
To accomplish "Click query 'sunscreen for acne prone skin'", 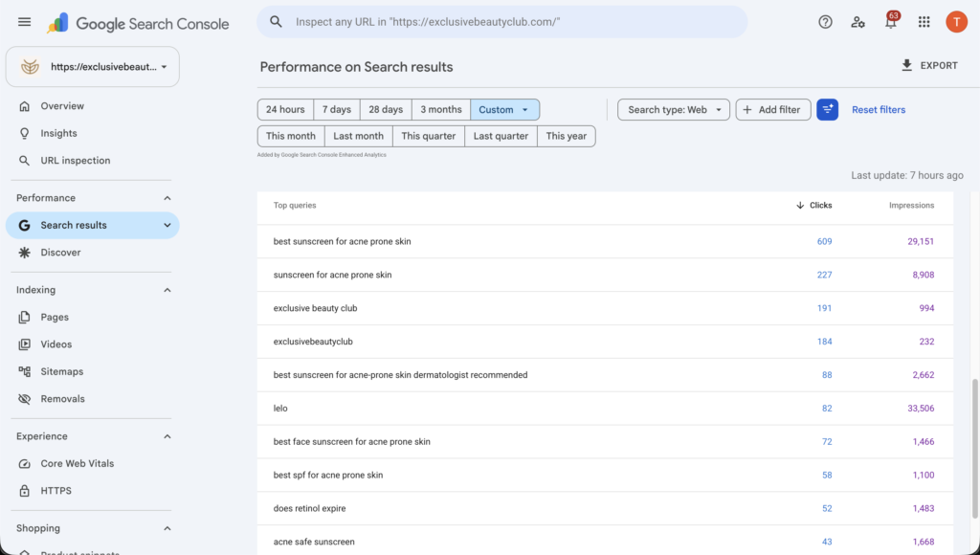I will 332,275.
